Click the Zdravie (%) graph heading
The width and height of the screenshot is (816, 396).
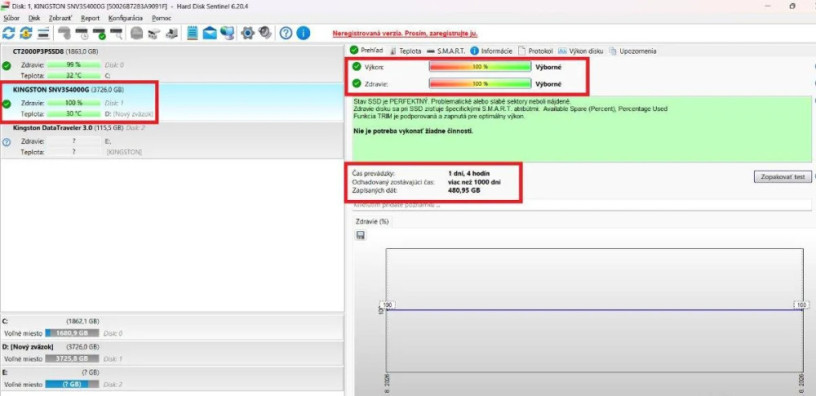coord(372,222)
